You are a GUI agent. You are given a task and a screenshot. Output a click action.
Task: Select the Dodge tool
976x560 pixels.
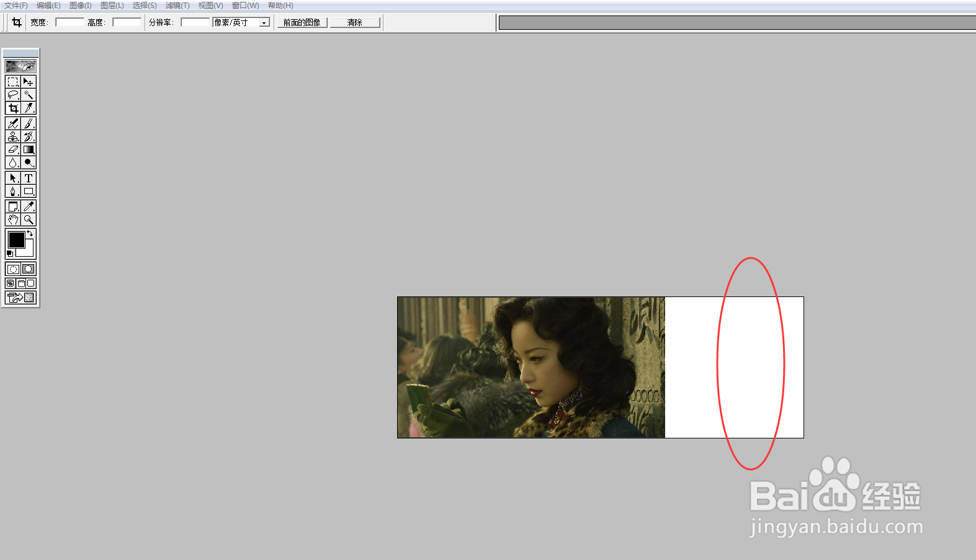(x=29, y=162)
